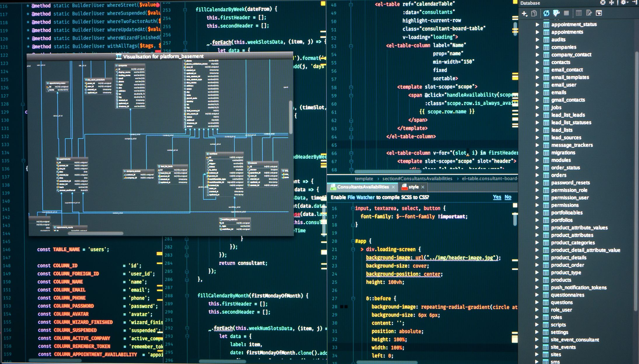Click the stop square icon in Database toolbar
The width and height of the screenshot is (639, 364).
(x=567, y=13)
